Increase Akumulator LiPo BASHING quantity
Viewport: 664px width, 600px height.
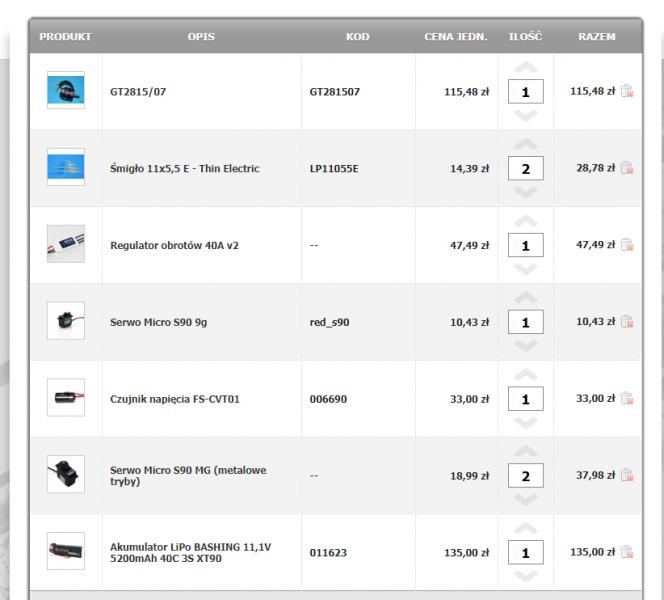point(525,529)
